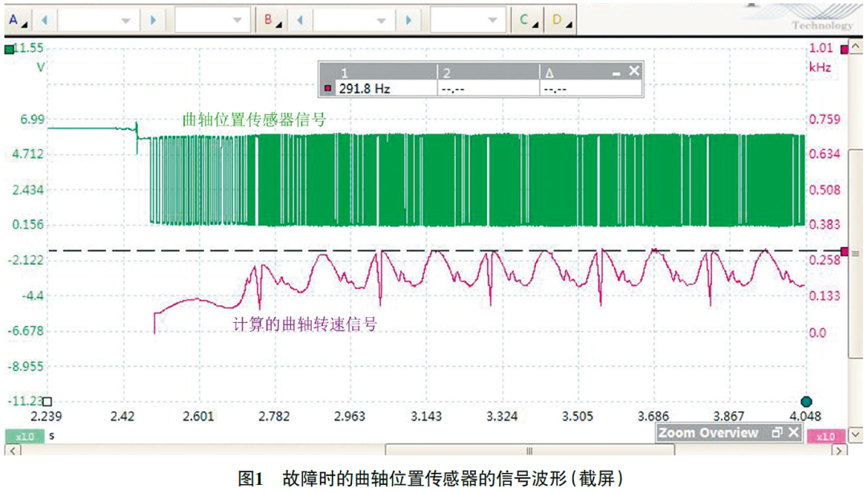Click the 11.55 voltage axis label
Viewport: 868px width, 493px height.
(29, 48)
